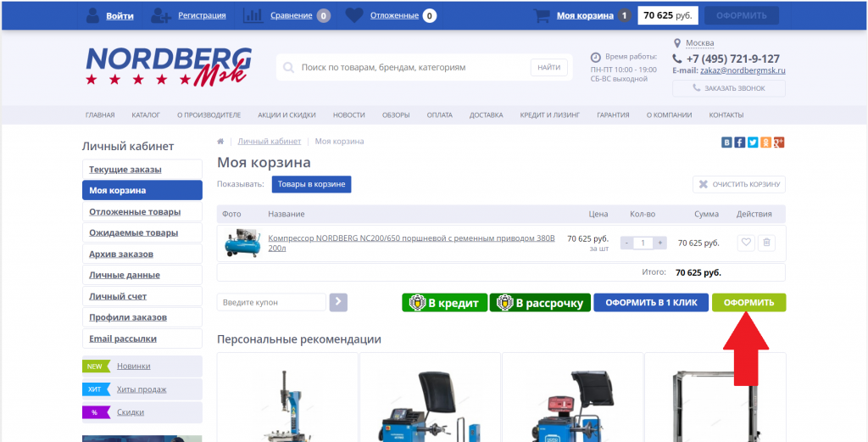Open Отложенные товары in the sidebar
This screenshot has width=868, height=442.
click(x=142, y=211)
